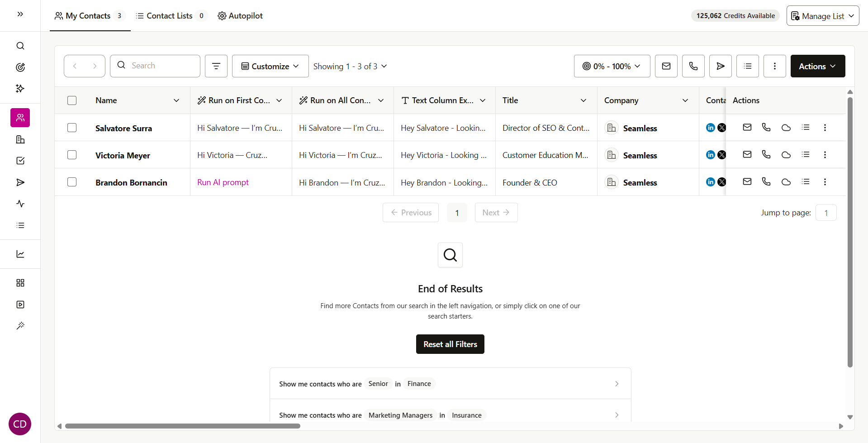Screen dimensions: 868x443
Task: Select page number 1 in pagination
Action: click(457, 213)
